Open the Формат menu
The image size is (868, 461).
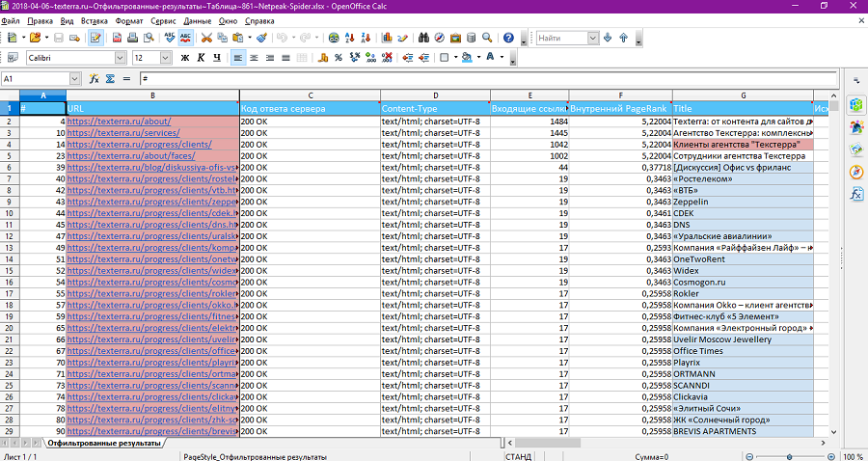pos(129,21)
